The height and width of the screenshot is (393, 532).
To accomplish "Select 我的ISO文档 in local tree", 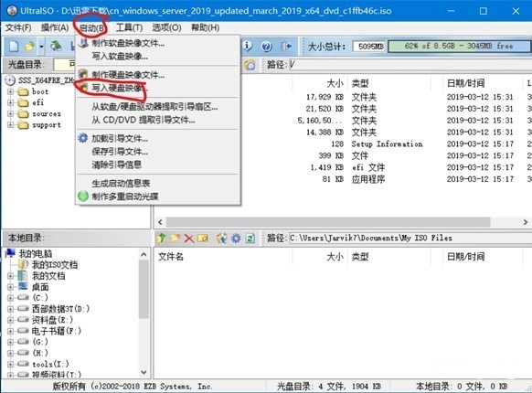I will tap(55, 264).
